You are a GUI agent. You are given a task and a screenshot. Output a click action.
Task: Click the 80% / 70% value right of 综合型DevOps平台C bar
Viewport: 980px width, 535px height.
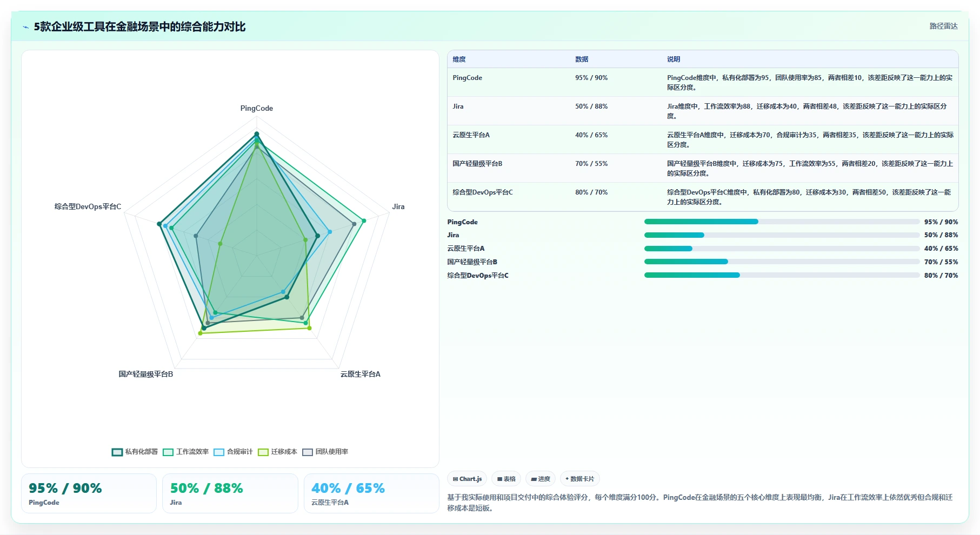[x=941, y=276]
